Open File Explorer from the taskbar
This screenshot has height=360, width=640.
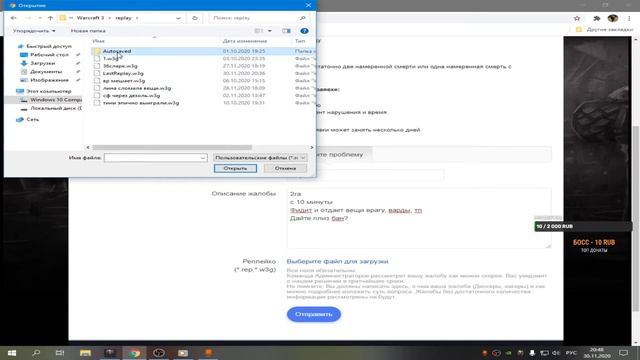tap(85, 353)
